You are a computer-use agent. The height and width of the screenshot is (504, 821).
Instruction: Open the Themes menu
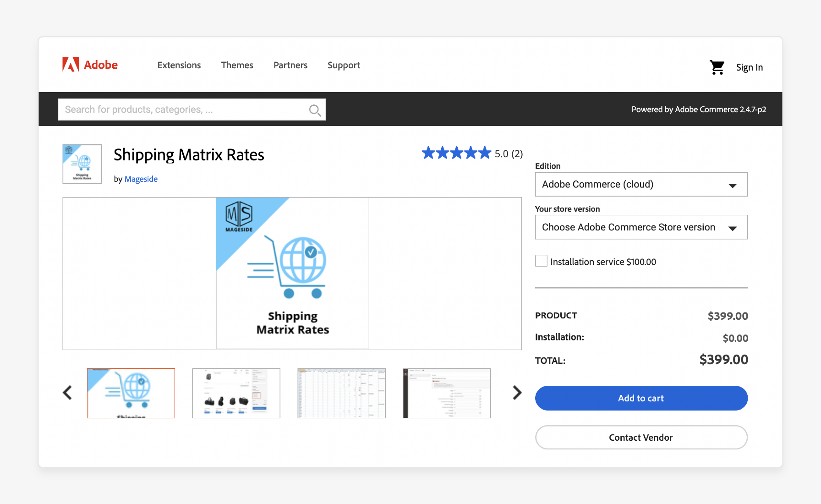237,65
